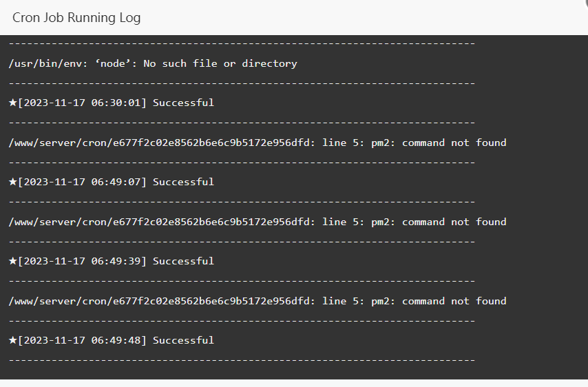588x387 pixels.
Task: Click the star icon beside the 06:49:39 entry
Action: coord(12,261)
